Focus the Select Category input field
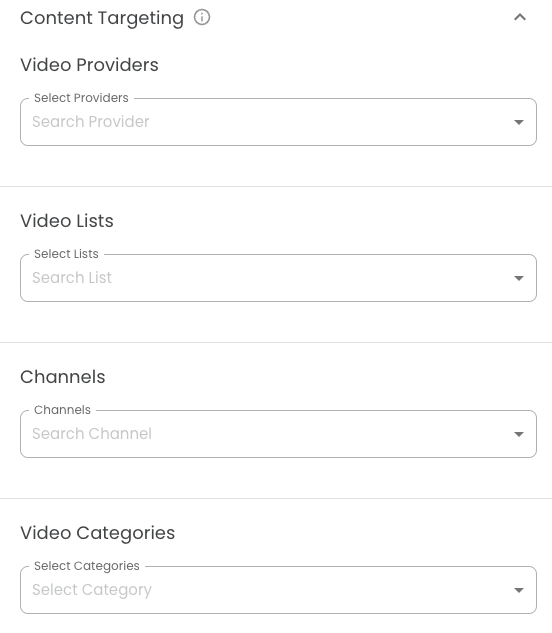Viewport: 552px width, 633px height. coord(267,590)
